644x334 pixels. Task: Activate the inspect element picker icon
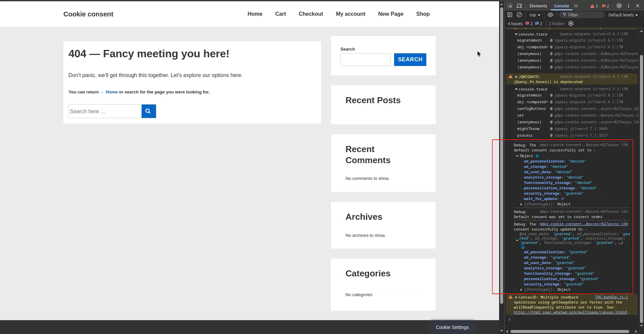click(x=510, y=6)
